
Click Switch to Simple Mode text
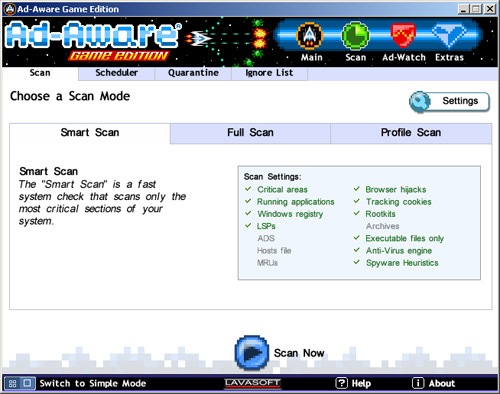pyautogui.click(x=93, y=383)
